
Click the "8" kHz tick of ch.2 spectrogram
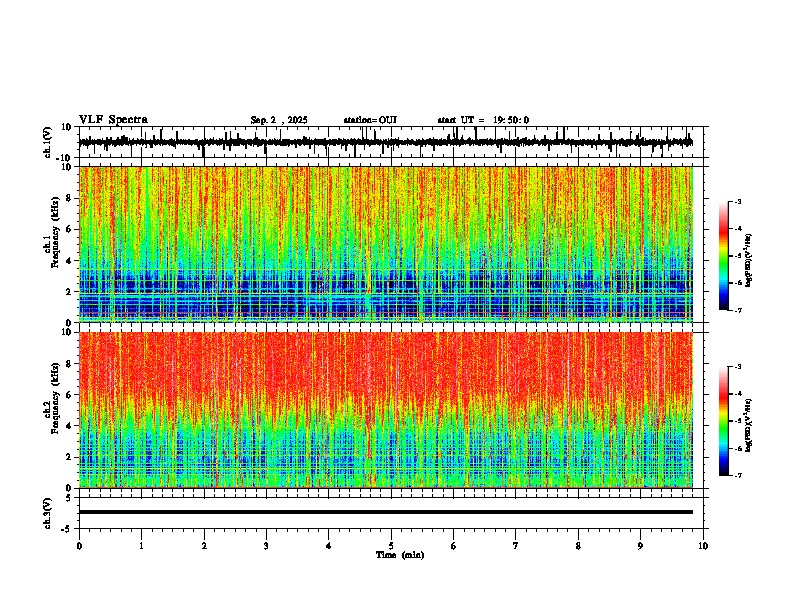pos(71,364)
